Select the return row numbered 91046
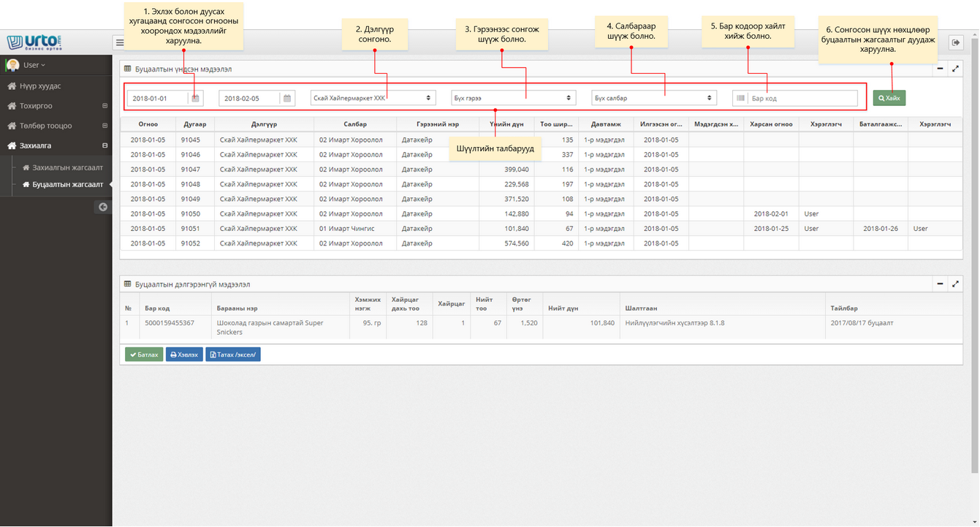980x527 pixels. point(542,154)
